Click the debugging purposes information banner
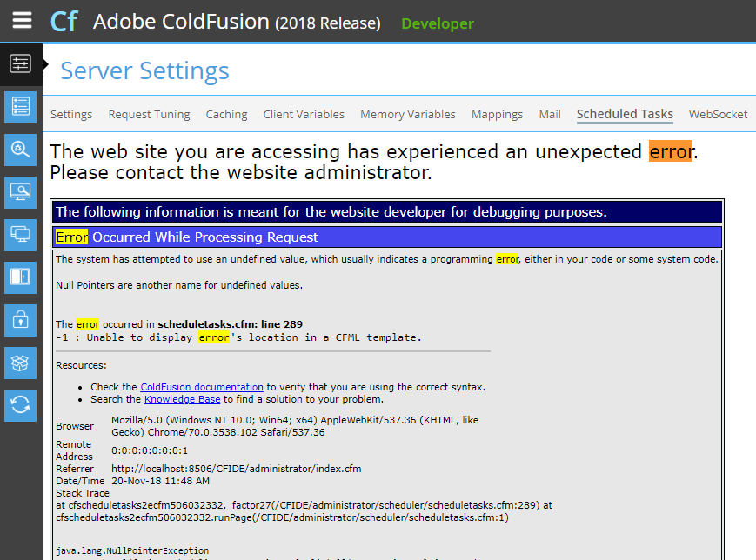Viewport: 756px width, 560px height. coord(386,212)
